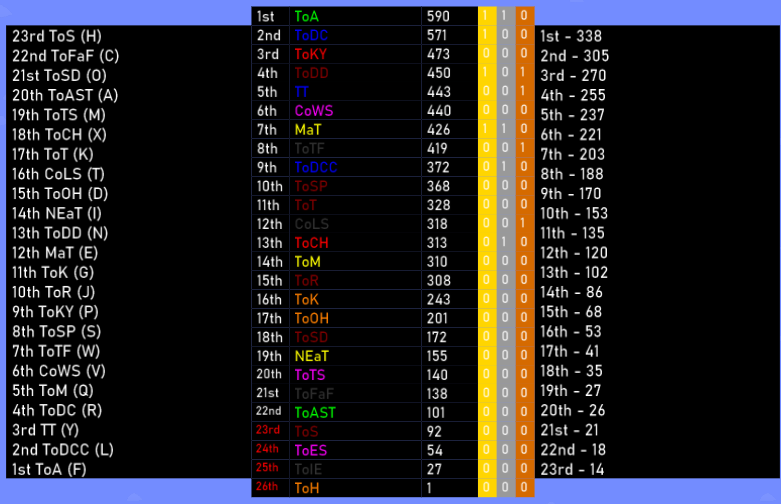The width and height of the screenshot is (781, 504).
Task: Select the ToTS team in 20th place
Action: coord(309,376)
